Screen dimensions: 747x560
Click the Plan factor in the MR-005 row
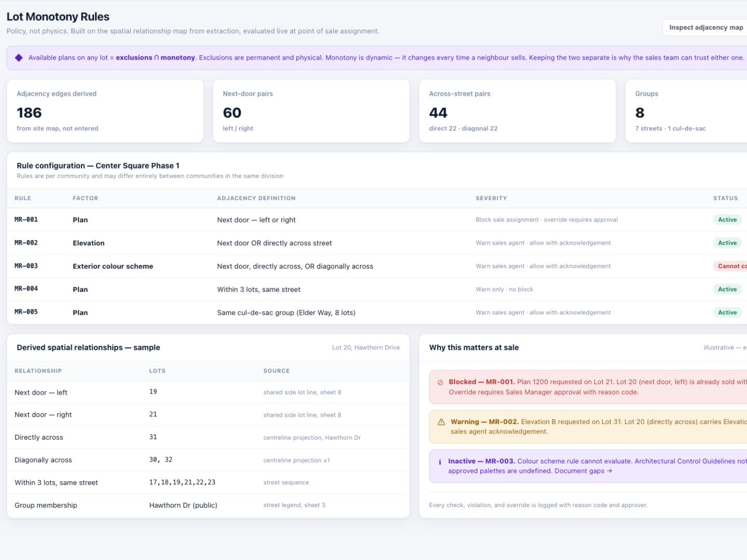[x=80, y=313]
